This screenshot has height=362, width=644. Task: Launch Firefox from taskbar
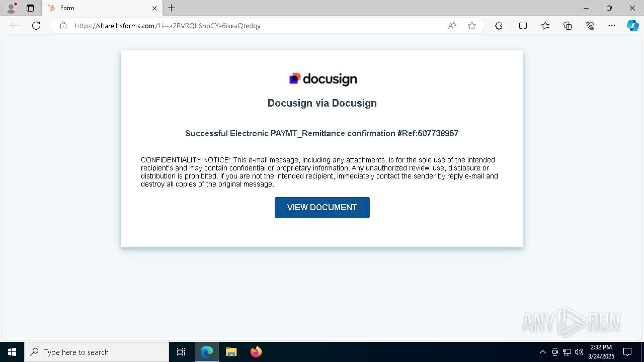pyautogui.click(x=256, y=352)
